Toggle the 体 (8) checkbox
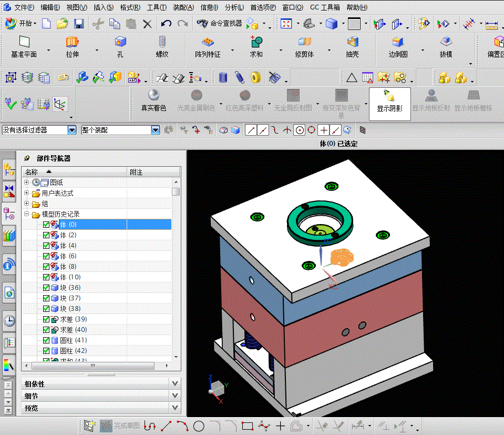 [x=46, y=267]
